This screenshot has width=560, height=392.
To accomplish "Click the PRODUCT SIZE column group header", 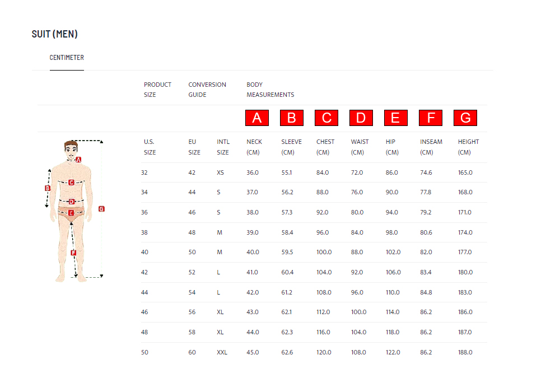I will [x=157, y=90].
